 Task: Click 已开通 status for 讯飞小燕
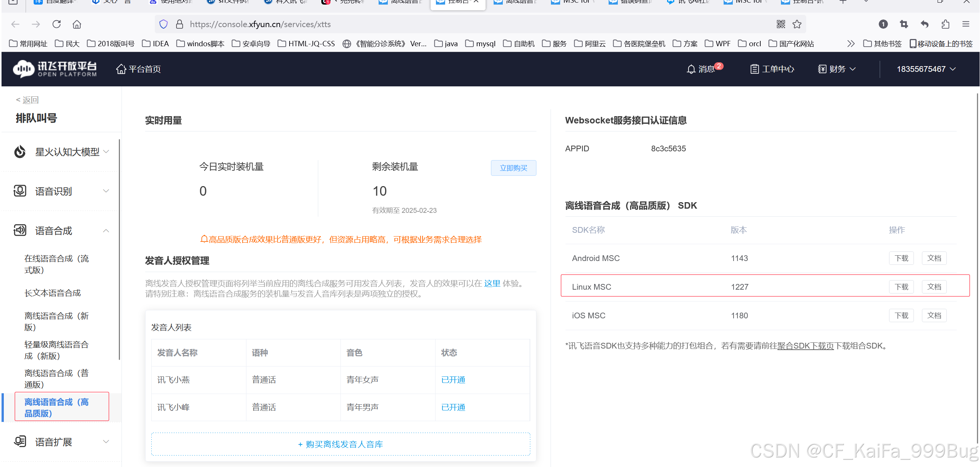tap(453, 380)
